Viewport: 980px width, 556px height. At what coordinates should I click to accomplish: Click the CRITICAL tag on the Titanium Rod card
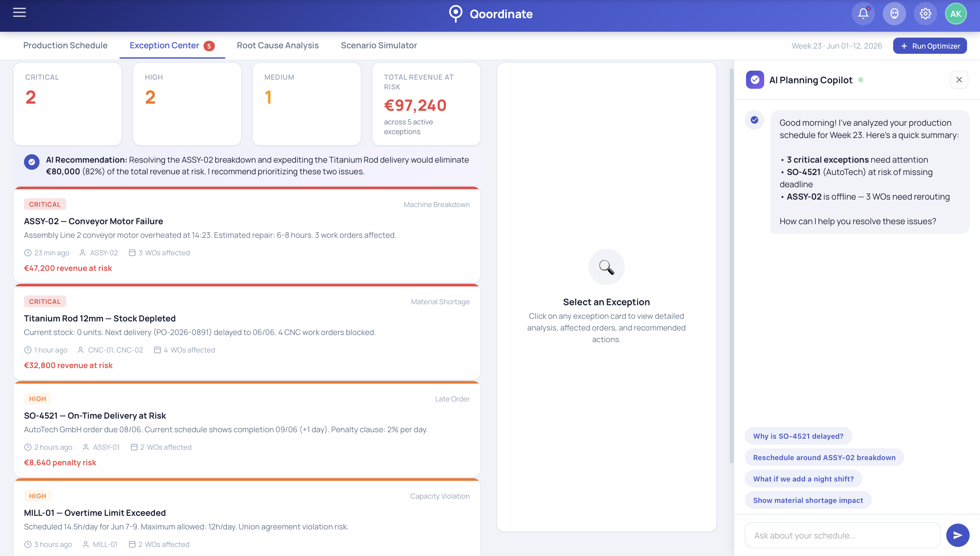click(45, 301)
